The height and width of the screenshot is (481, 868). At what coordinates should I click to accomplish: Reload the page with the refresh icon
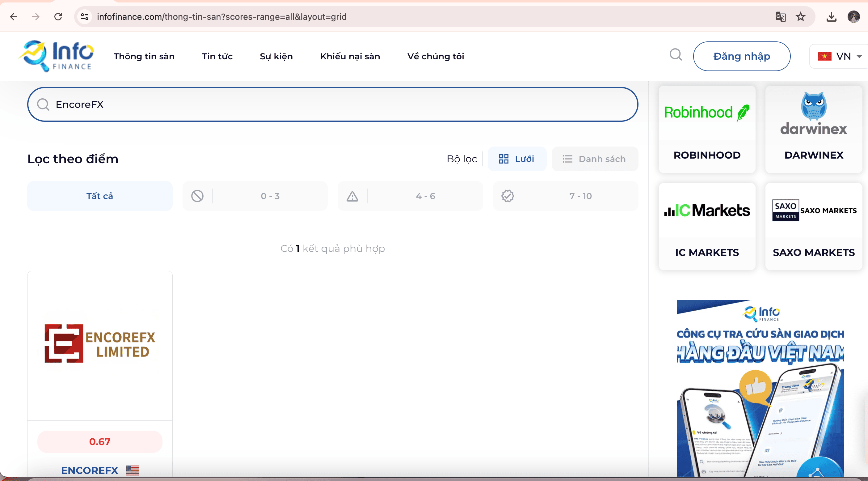click(x=58, y=16)
